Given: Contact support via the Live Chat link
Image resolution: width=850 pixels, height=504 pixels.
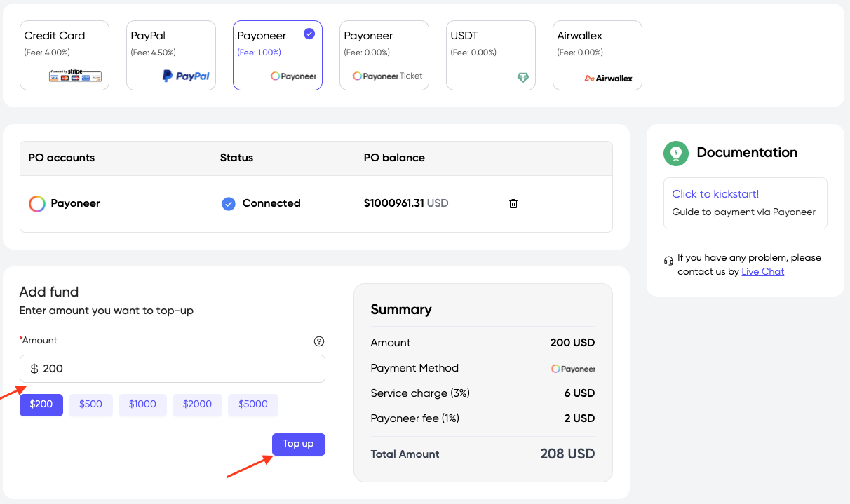Looking at the screenshot, I should (x=763, y=271).
